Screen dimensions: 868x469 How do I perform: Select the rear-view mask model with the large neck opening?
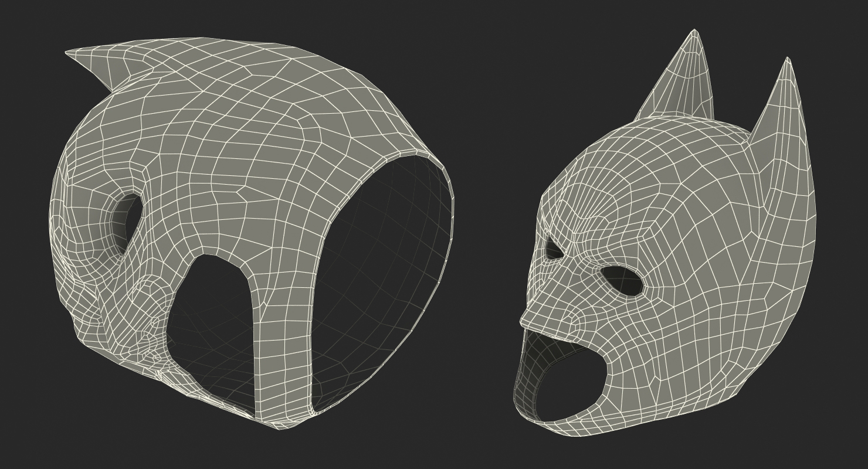tap(250, 233)
